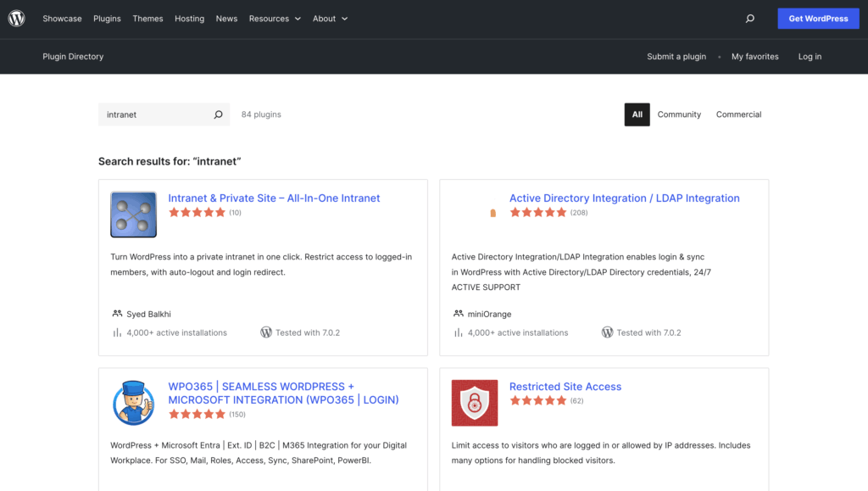Expand the Resources dropdown menu
Screen dimensions: 868x491
coord(275,19)
